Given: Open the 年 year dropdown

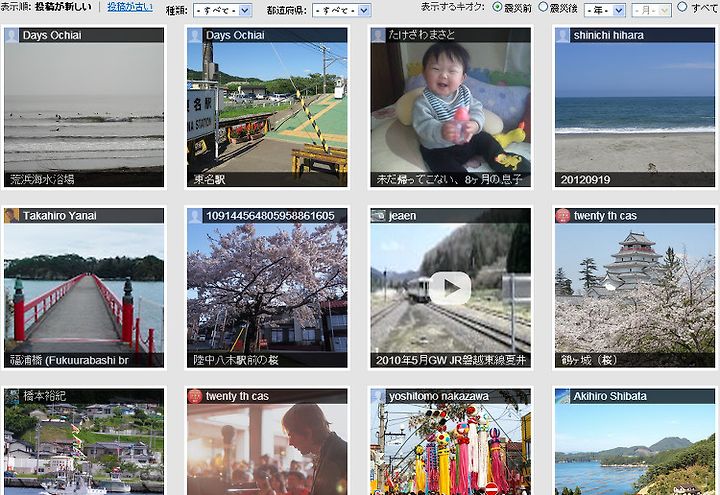Looking at the screenshot, I should 604,10.
